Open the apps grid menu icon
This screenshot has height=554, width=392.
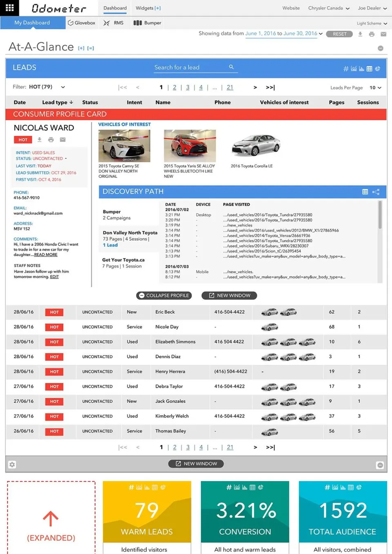[x=9, y=8]
